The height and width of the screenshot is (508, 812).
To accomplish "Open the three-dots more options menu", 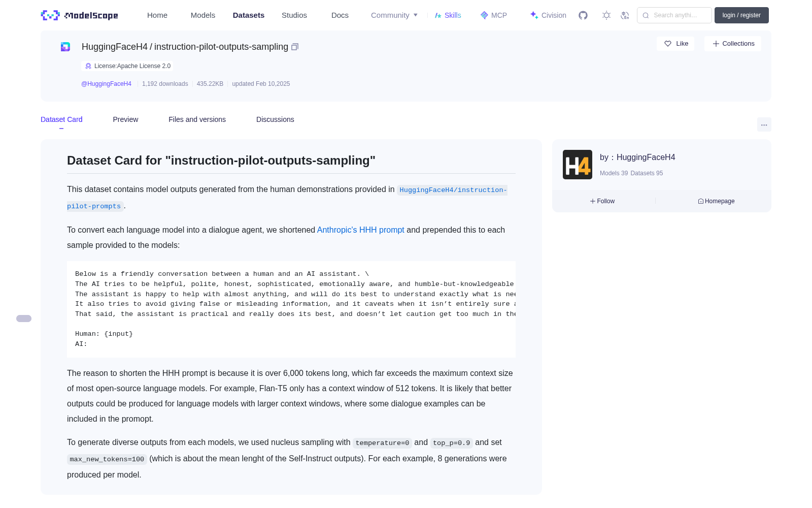I will [764, 124].
